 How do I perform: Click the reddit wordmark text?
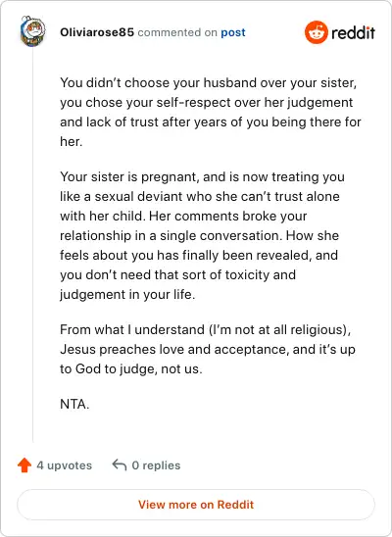[354, 32]
